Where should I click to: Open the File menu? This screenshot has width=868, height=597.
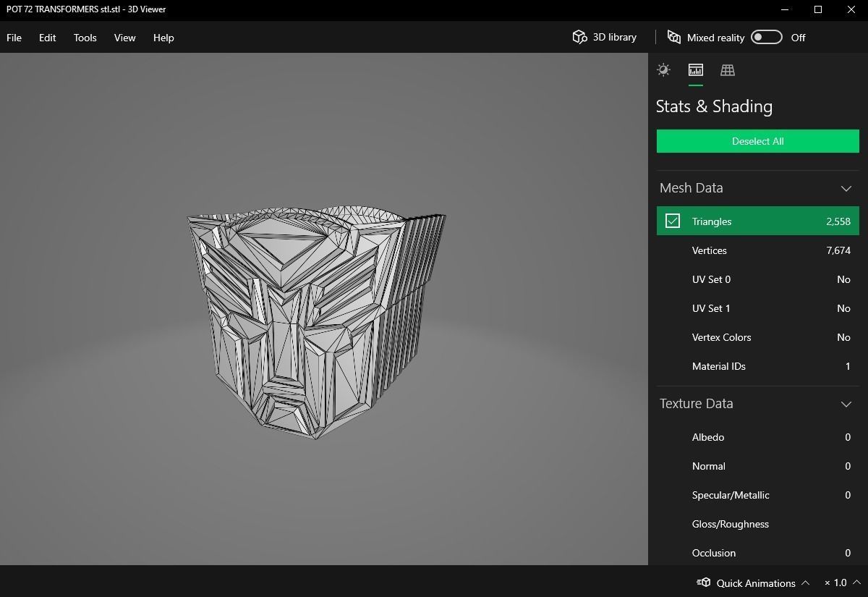pos(14,38)
